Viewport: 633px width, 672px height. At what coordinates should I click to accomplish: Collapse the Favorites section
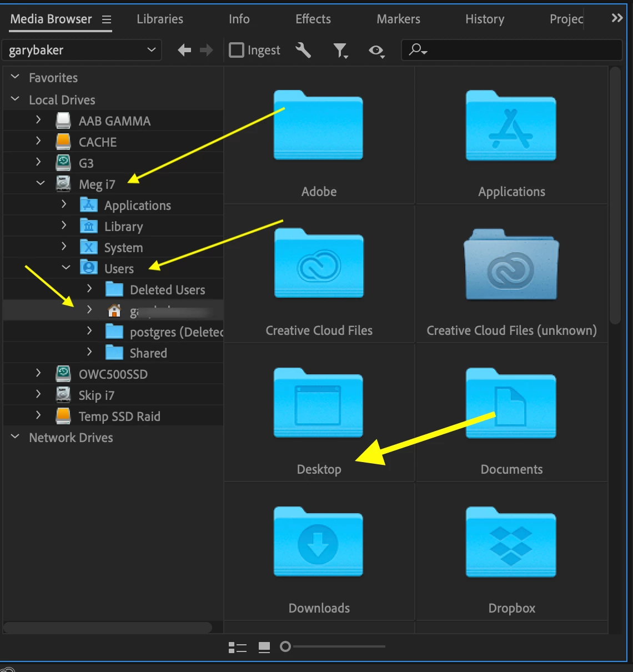[15, 77]
